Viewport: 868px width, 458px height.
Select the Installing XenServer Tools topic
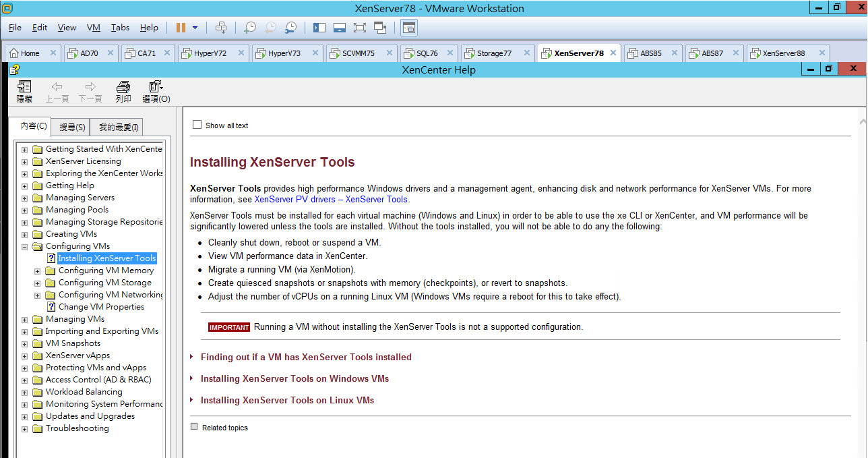point(107,258)
